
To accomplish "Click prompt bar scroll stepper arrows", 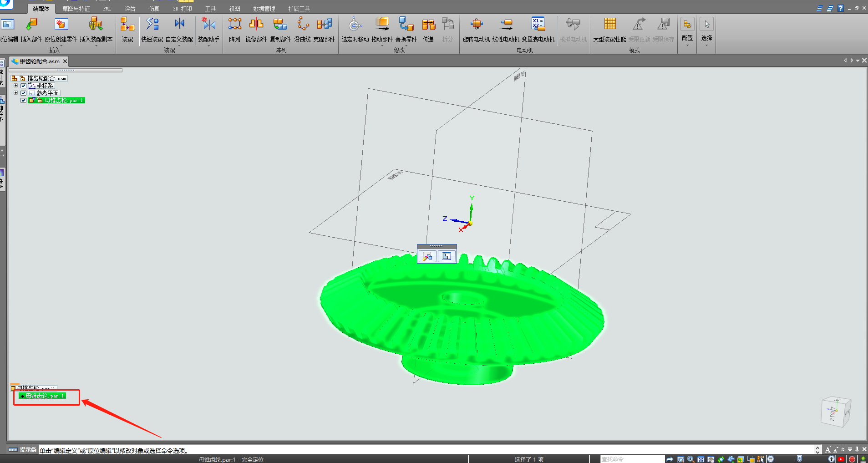I will pos(817,450).
